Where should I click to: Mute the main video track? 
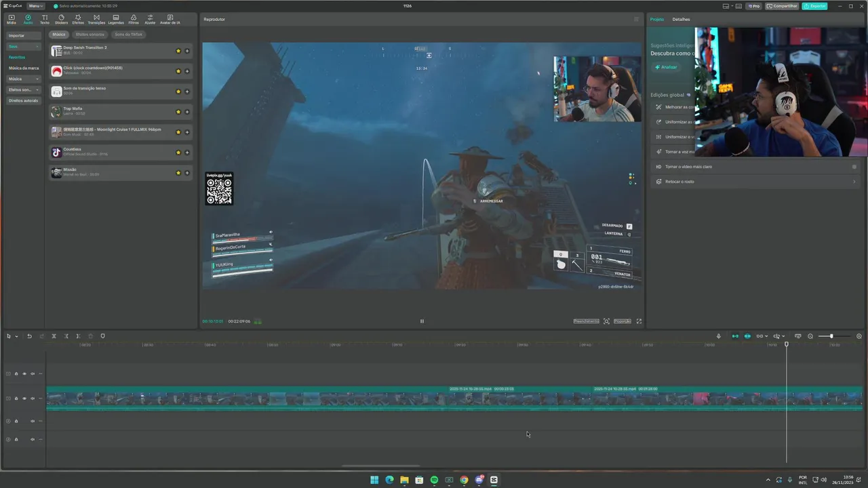pyautogui.click(x=33, y=399)
